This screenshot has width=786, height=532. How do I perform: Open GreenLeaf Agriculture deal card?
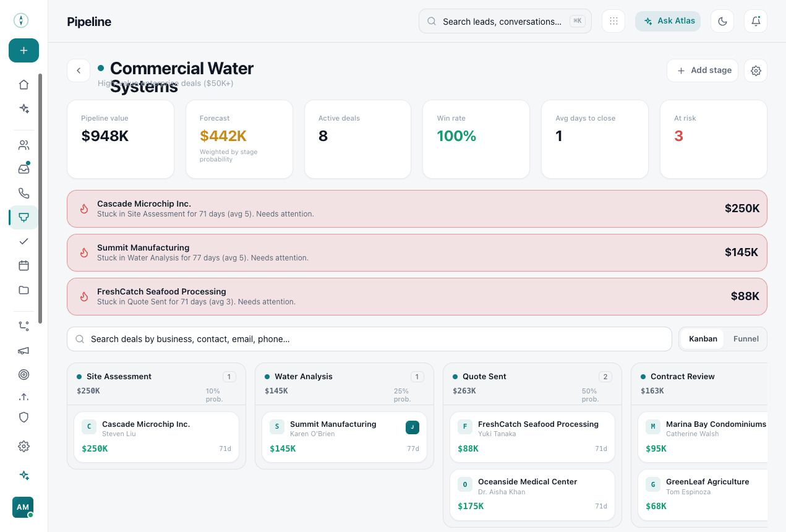pyautogui.click(x=703, y=494)
